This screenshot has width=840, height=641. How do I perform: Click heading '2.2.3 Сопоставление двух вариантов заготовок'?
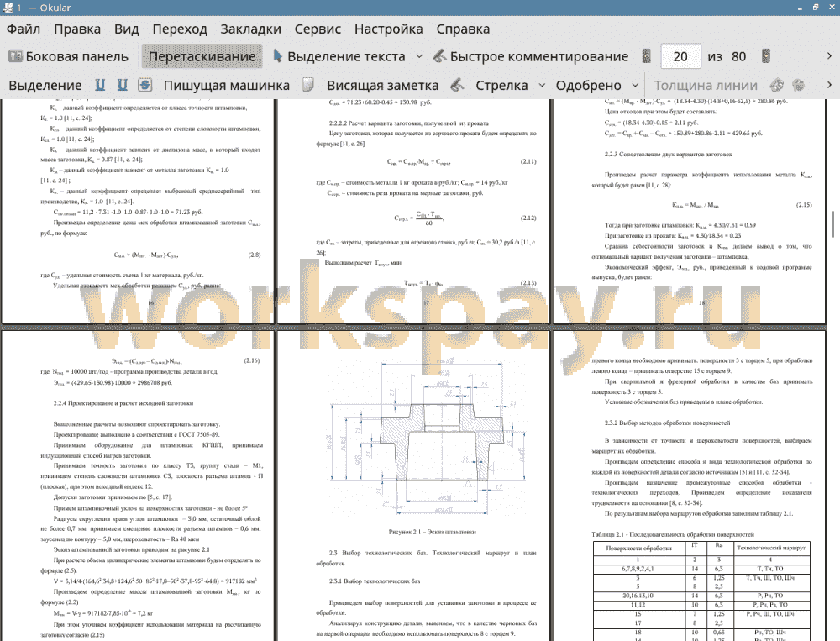click(x=668, y=155)
